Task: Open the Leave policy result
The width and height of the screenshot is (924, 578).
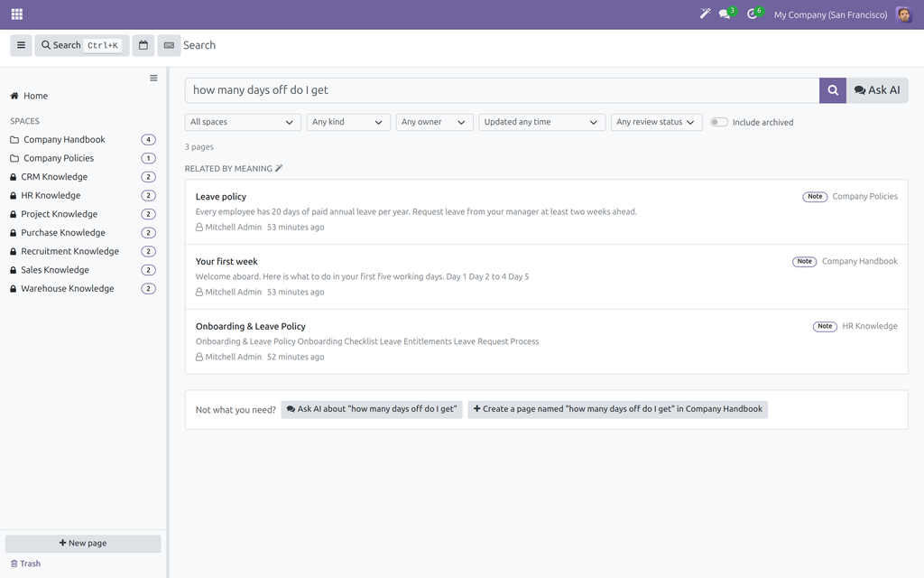Action: pos(546,211)
